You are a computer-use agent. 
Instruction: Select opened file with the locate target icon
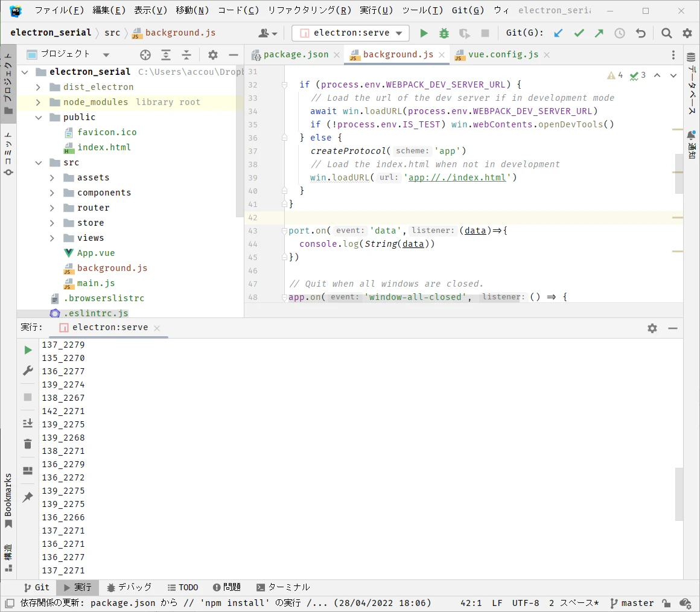pos(145,55)
